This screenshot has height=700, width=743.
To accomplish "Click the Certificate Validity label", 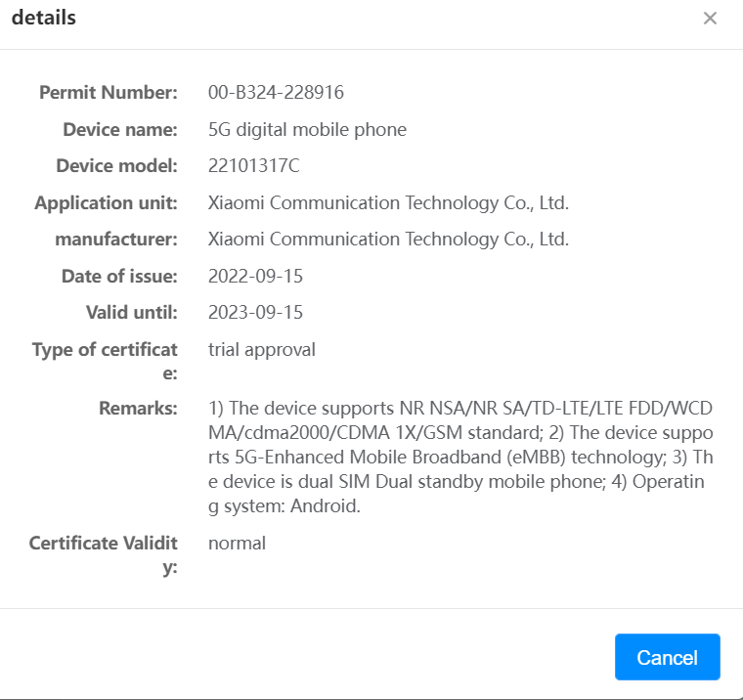I will click(103, 554).
